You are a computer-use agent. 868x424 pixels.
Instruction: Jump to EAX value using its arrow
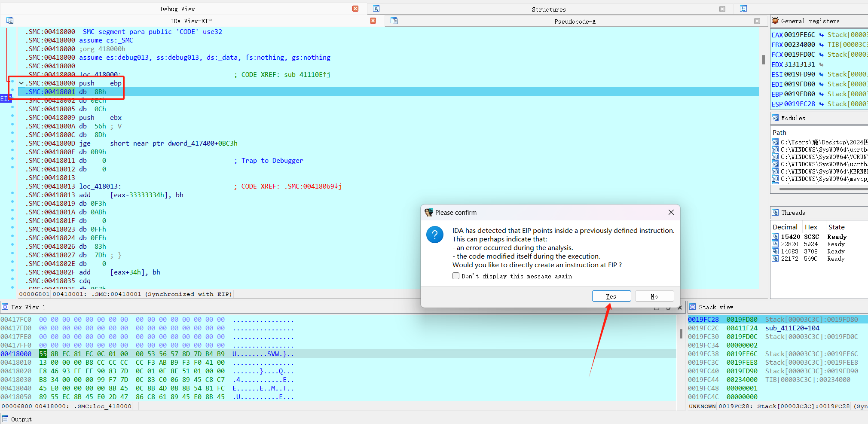point(821,35)
